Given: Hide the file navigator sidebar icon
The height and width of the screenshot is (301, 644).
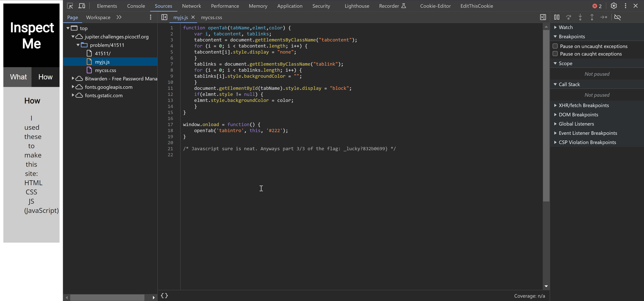Looking at the screenshot, I should tap(164, 17).
